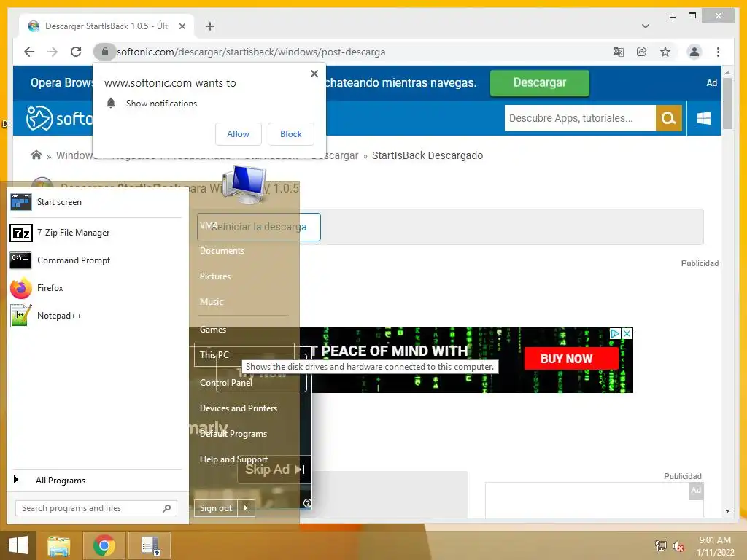747x560 pixels.
Task: Focus the Descubre Apps search field
Action: [x=580, y=118]
